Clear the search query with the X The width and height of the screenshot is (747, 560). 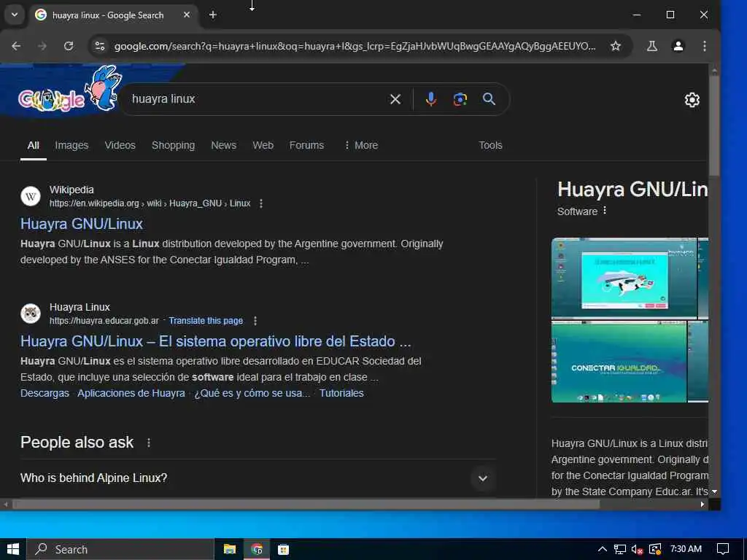click(395, 99)
